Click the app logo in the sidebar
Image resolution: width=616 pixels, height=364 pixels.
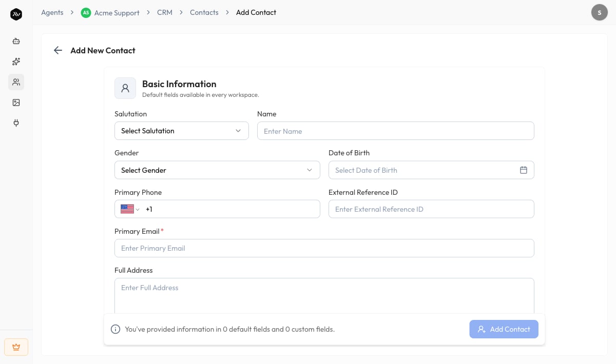point(16,14)
